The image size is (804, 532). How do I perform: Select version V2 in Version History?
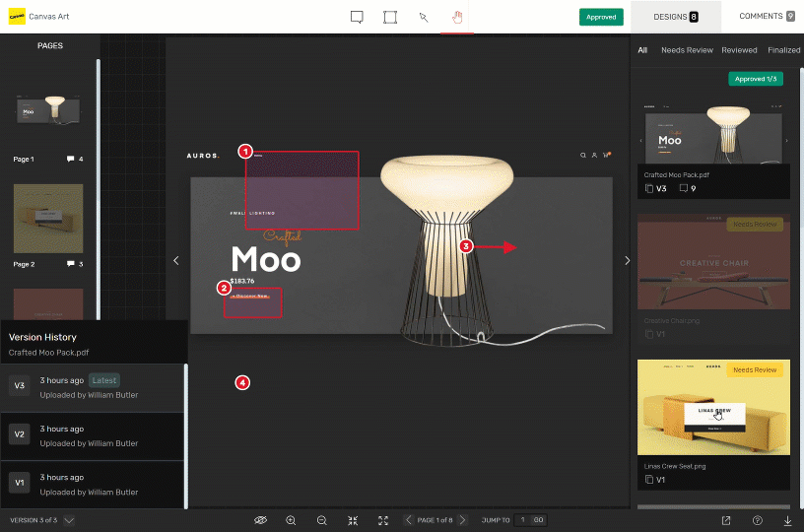93,435
